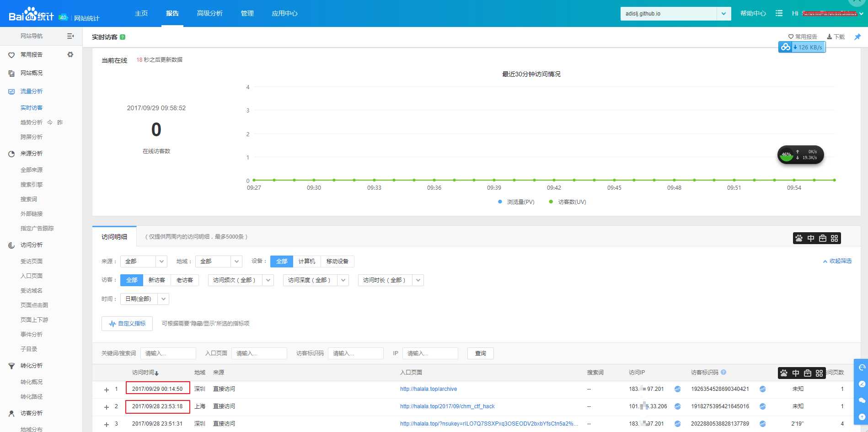Open the 高级分析 top menu

[x=209, y=13]
